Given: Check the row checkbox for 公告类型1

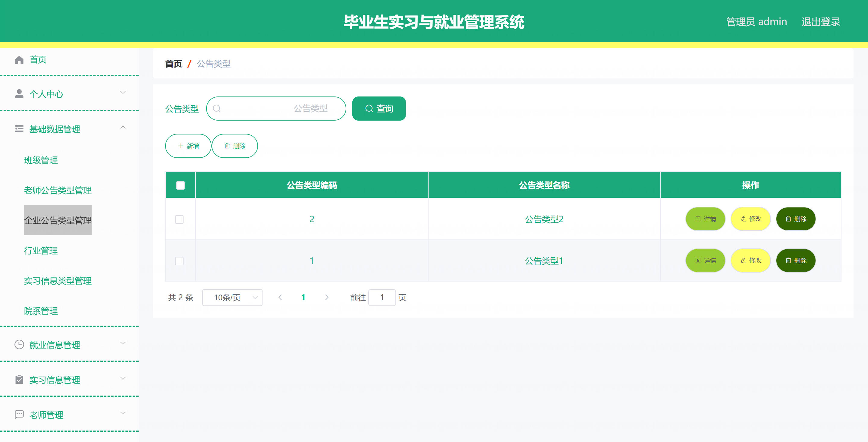Looking at the screenshot, I should point(179,261).
